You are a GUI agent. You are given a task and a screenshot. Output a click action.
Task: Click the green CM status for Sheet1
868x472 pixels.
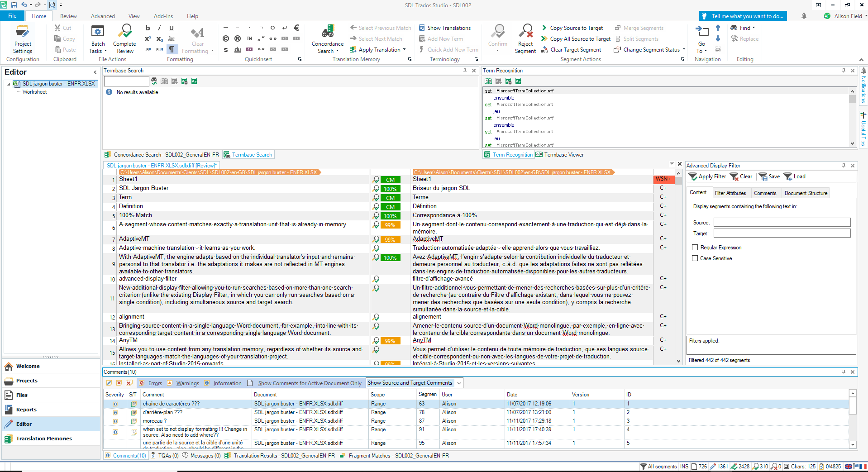pyautogui.click(x=390, y=180)
